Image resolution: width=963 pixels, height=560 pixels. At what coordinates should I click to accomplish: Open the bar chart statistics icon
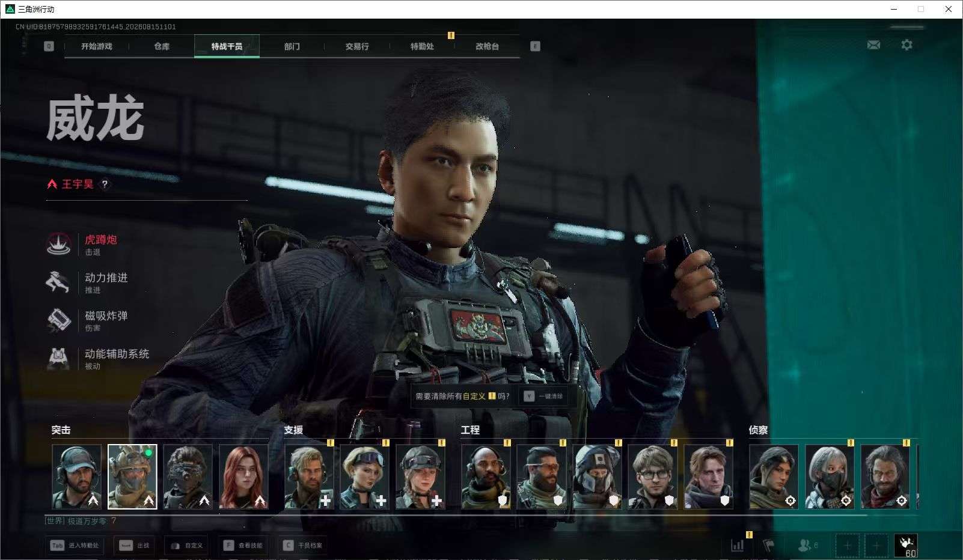[x=737, y=546]
